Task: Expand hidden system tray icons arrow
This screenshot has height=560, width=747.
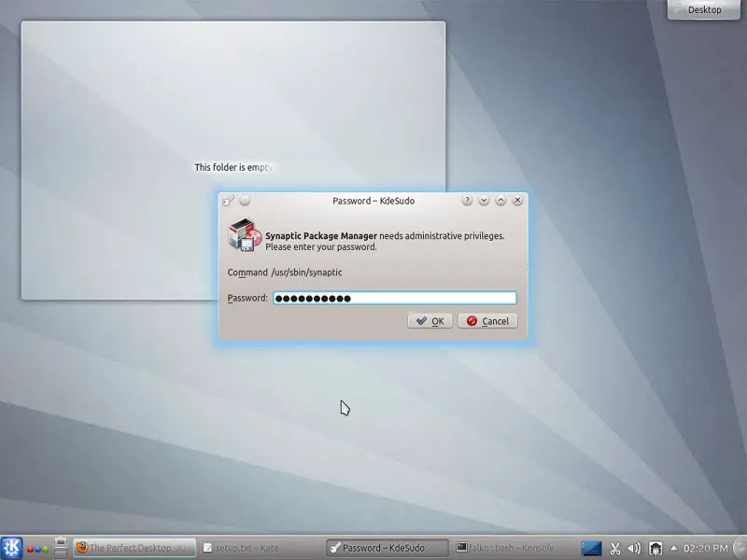Action: 673,548
